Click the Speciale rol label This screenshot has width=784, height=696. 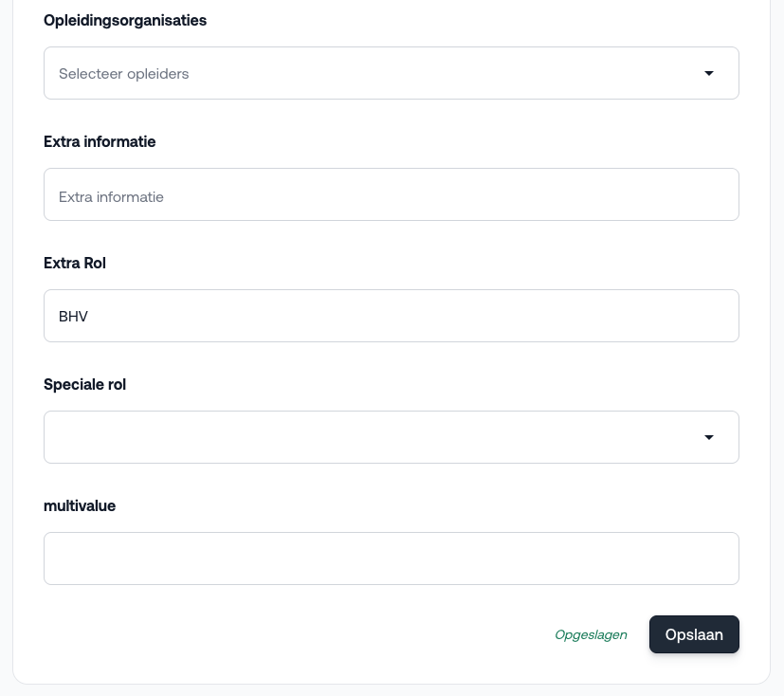click(x=84, y=384)
